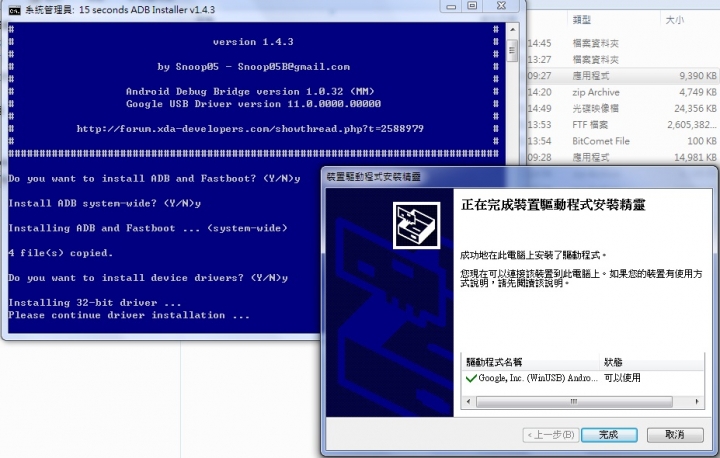Click the disabled 上一步(B) back button
The width and height of the screenshot is (720, 458).
551,435
